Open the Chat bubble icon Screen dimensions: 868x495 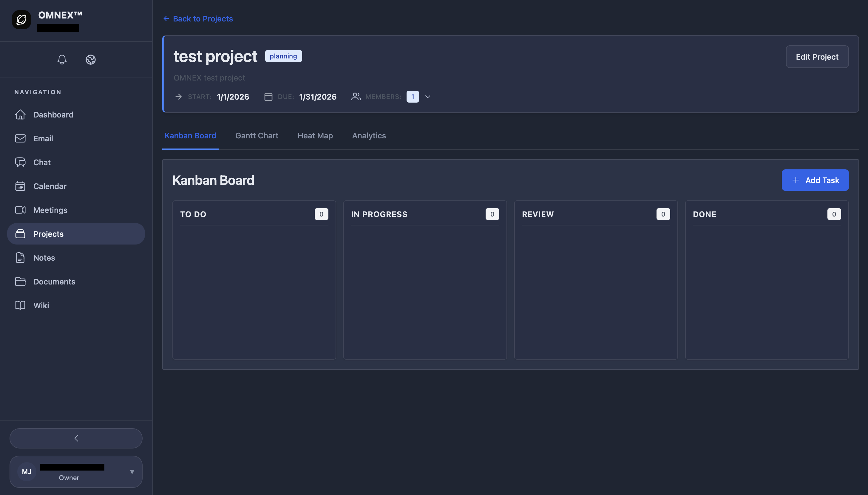(20, 162)
